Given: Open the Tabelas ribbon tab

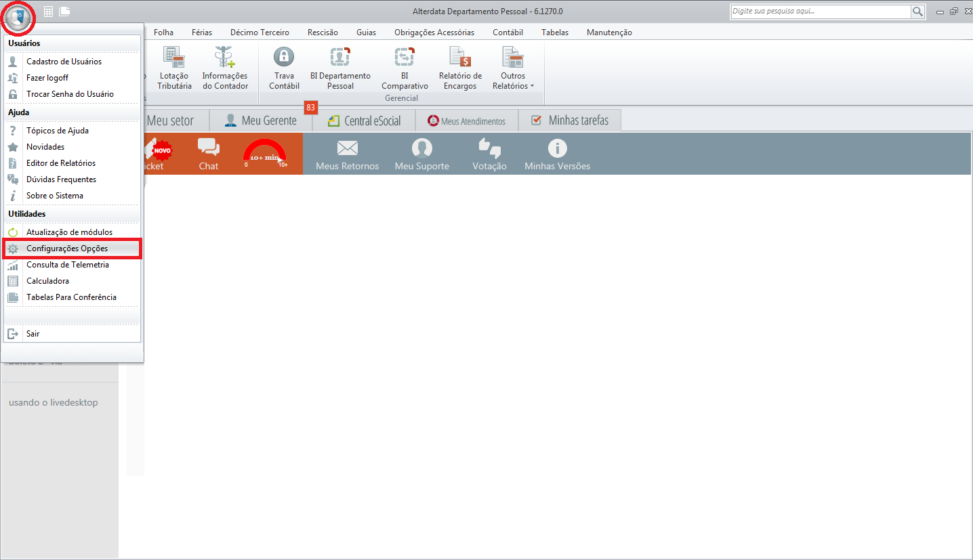Looking at the screenshot, I should click(555, 33).
